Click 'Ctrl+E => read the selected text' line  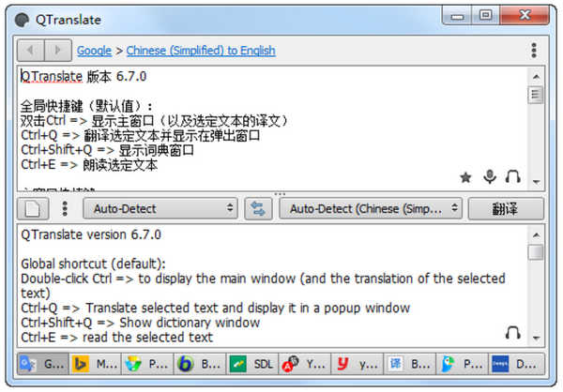coord(117,338)
